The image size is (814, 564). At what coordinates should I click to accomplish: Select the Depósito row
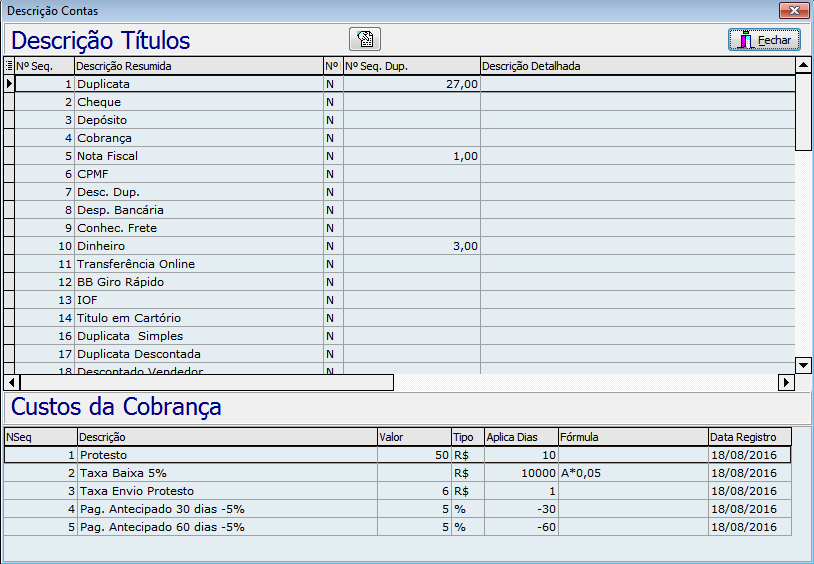[x=405, y=120]
